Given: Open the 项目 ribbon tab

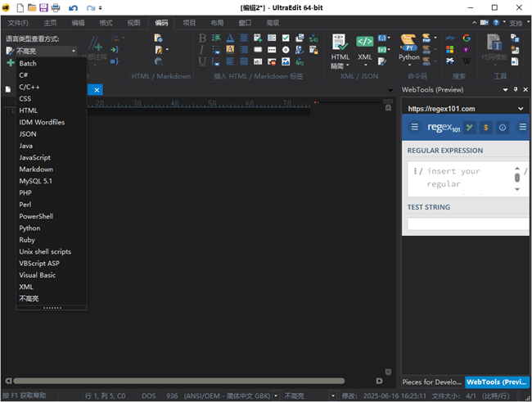Looking at the screenshot, I should click(189, 23).
